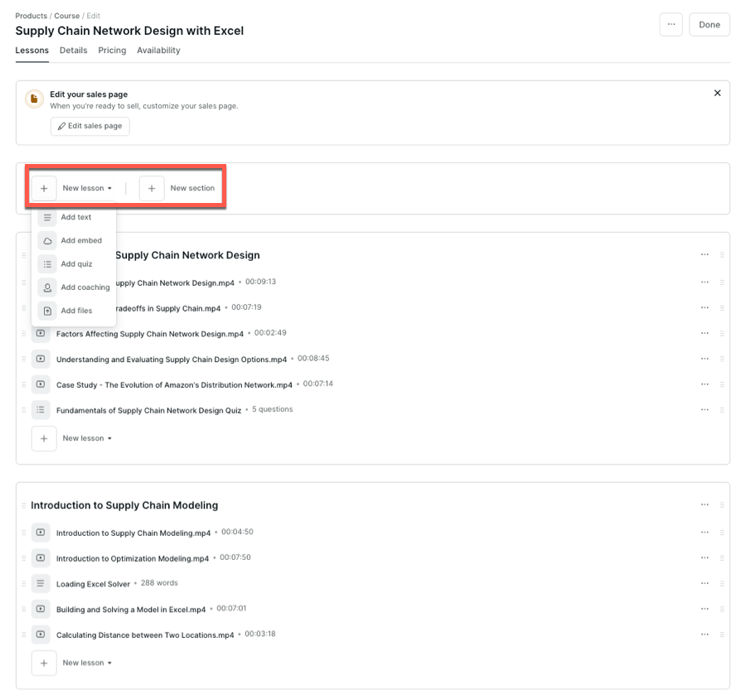Click the Add embed cloud icon

tap(47, 240)
